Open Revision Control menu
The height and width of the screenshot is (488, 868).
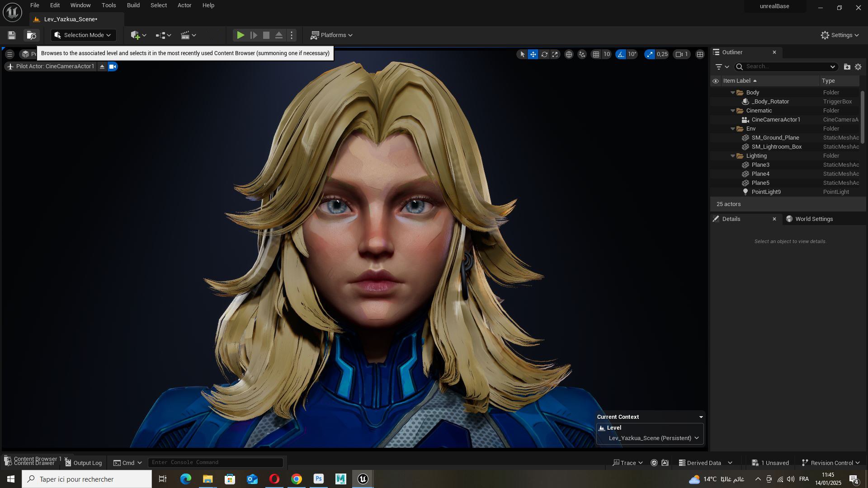pos(830,463)
